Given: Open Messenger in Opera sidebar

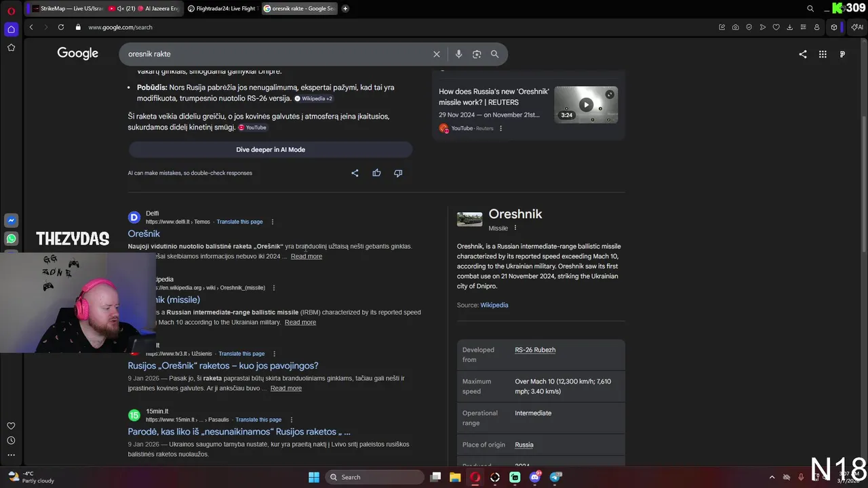Looking at the screenshot, I should [x=11, y=220].
